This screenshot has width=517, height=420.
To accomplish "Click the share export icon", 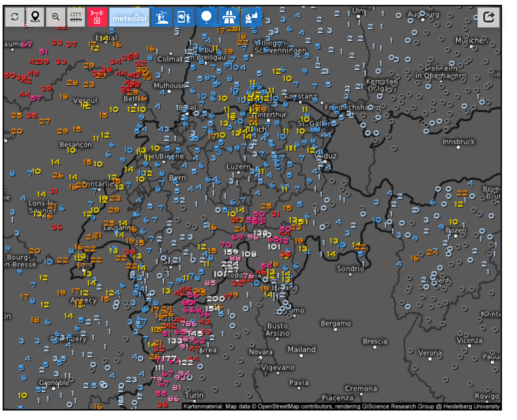I will coord(488,17).
